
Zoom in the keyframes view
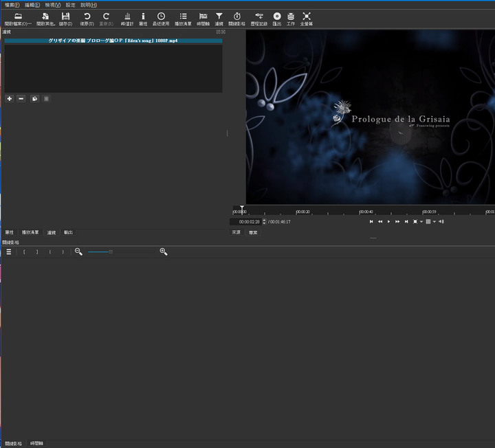click(x=164, y=251)
